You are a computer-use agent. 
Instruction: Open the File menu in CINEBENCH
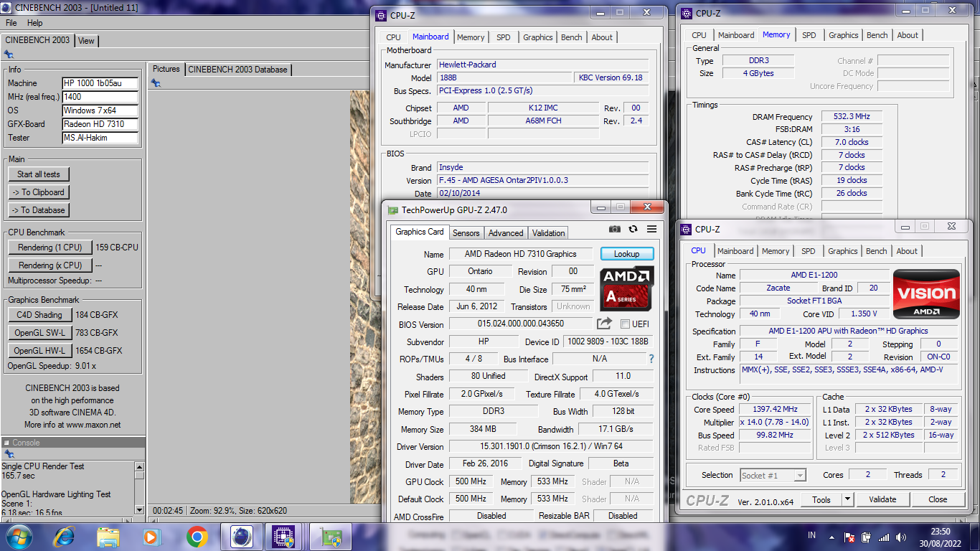coord(11,23)
